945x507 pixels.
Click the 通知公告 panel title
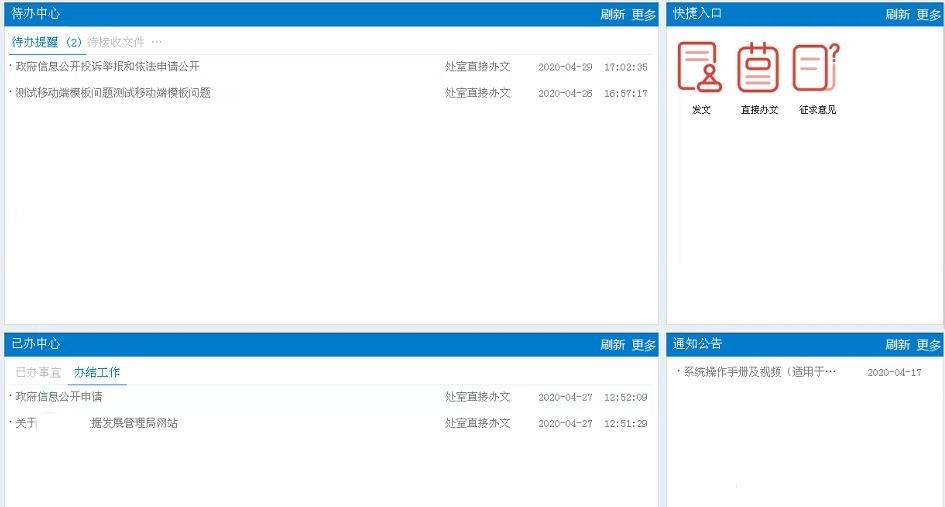click(x=697, y=344)
